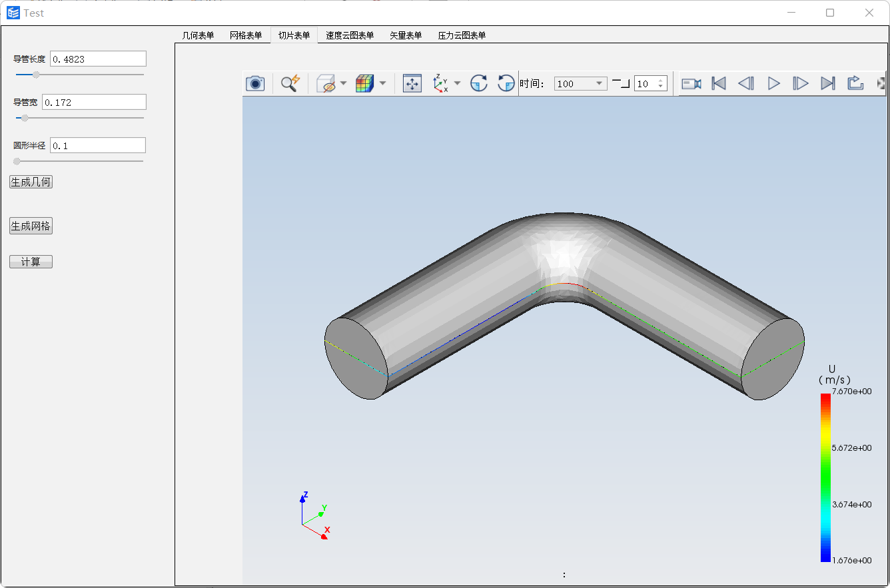
Task: Click the XYZ axis orientation icon
Action: pos(440,83)
